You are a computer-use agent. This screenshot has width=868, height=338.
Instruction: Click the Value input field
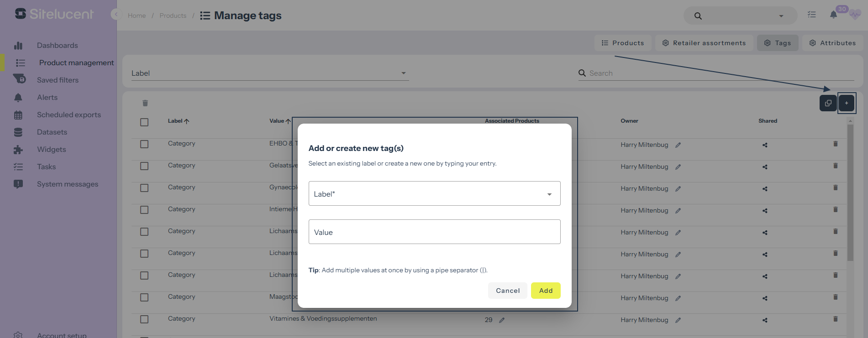(434, 232)
